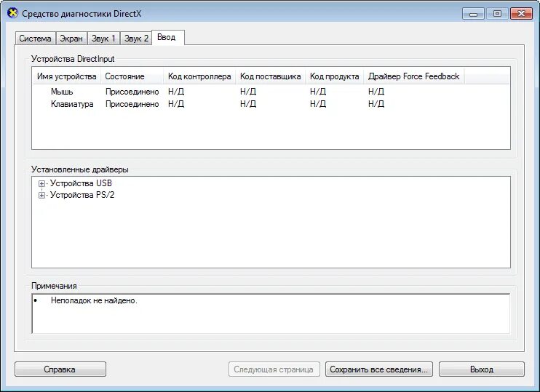This screenshot has width=540, height=392.
Task: Click Код поставщика Н/Д value for Клавиатура
Action: (x=248, y=104)
